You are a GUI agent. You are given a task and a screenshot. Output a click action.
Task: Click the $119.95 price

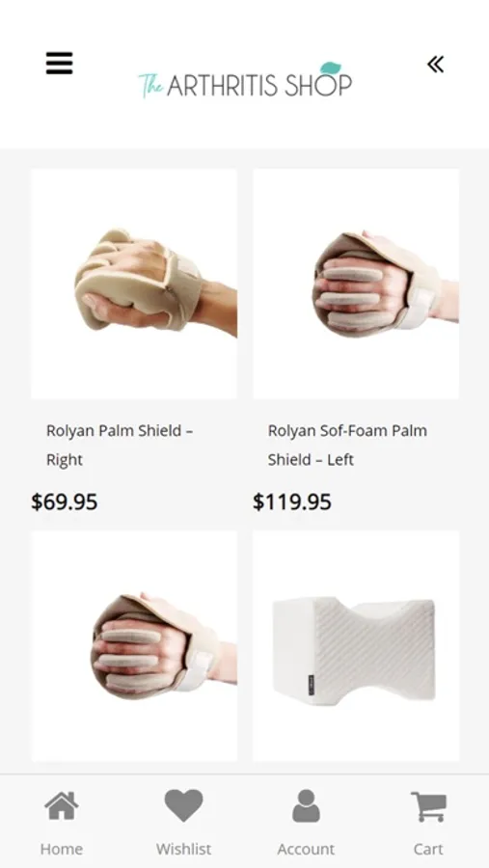pyautogui.click(x=292, y=502)
